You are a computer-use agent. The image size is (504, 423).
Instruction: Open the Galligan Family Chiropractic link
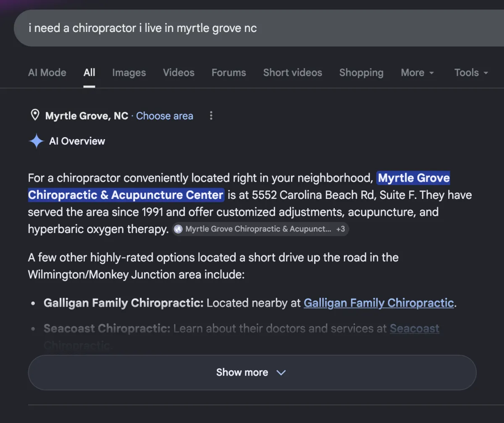[379, 303]
